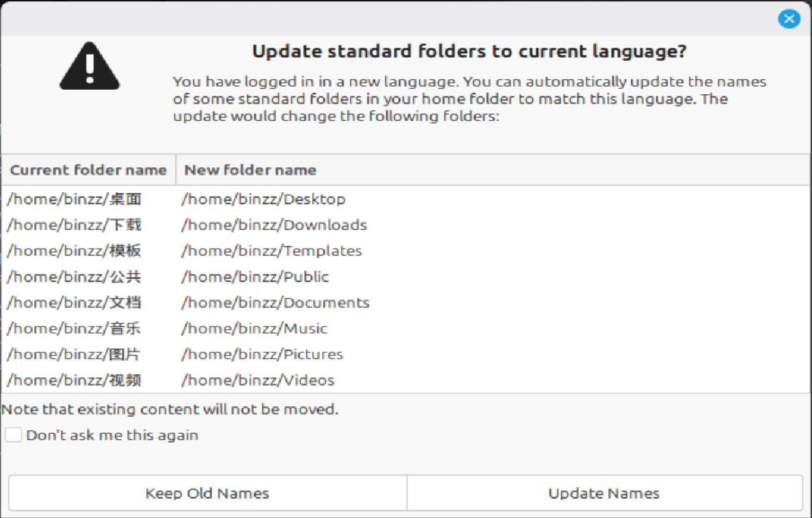Image resolution: width=812 pixels, height=518 pixels.
Task: Select the row for /home/binzz/Videos
Action: click(406, 380)
